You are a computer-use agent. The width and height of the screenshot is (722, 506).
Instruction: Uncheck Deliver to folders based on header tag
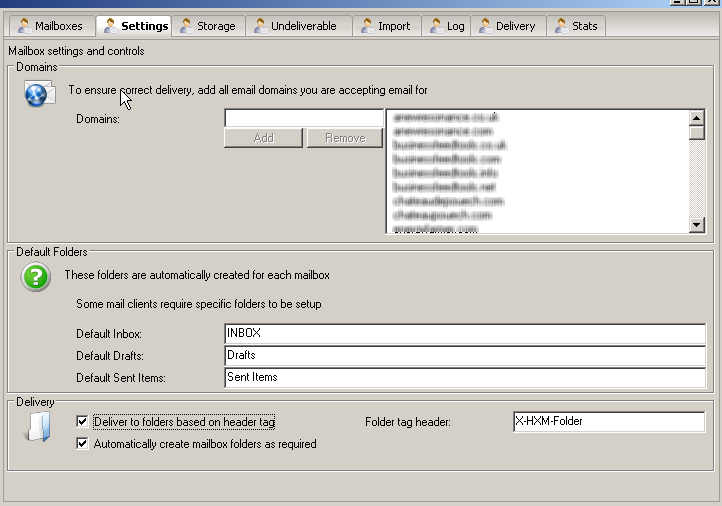point(82,422)
